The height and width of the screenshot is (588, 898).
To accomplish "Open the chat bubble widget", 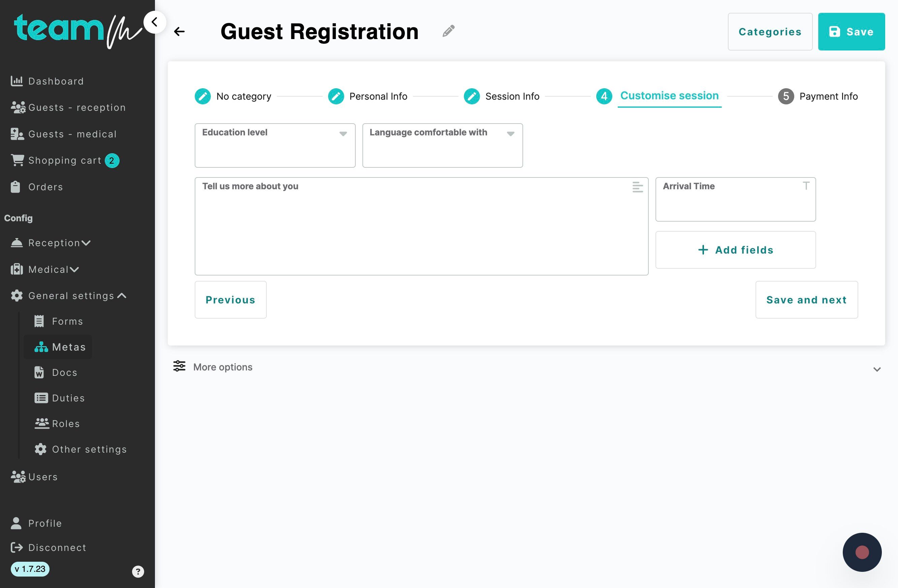I will tap(862, 552).
